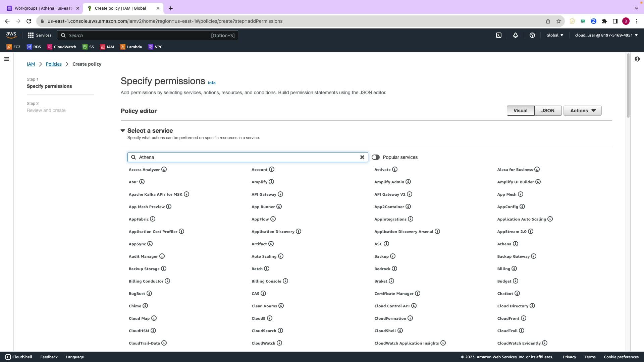Open the CloudShell icon in top navigation
The image size is (644, 362).
tap(499, 35)
